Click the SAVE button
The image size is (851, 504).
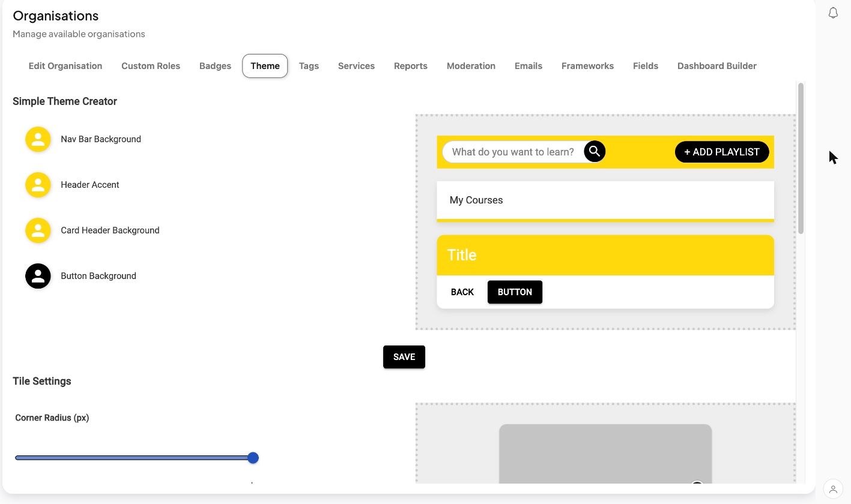click(x=404, y=357)
